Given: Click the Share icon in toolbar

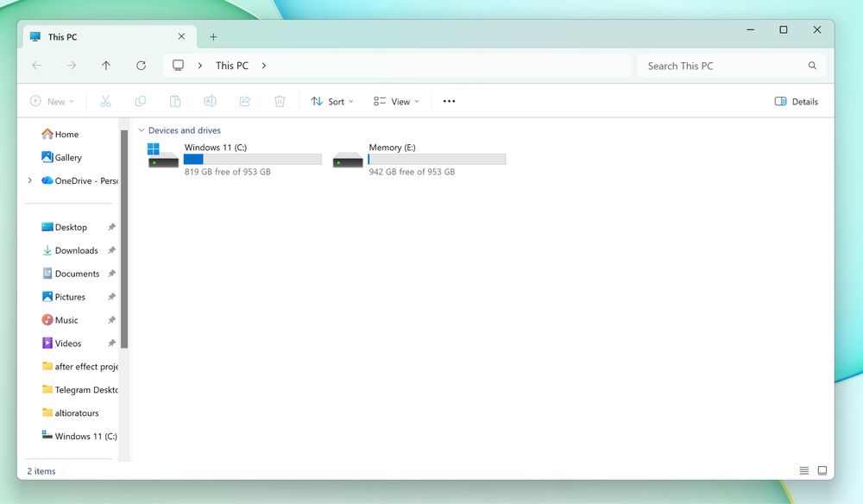Looking at the screenshot, I should click(x=245, y=101).
